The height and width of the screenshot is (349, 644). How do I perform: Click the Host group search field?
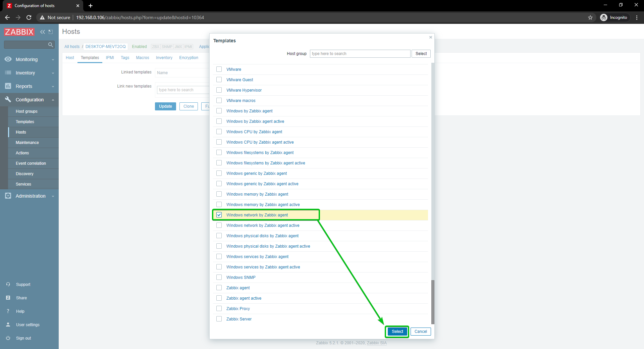point(360,54)
